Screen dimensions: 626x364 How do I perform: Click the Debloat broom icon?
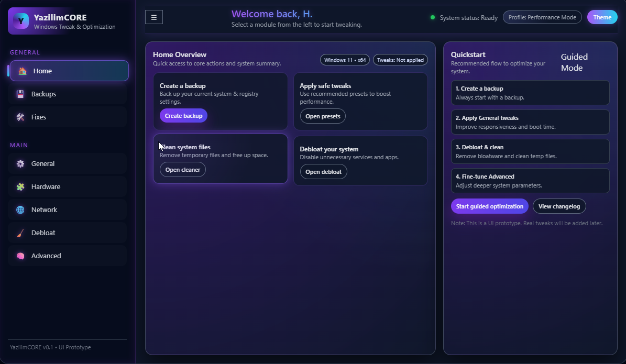tap(20, 233)
